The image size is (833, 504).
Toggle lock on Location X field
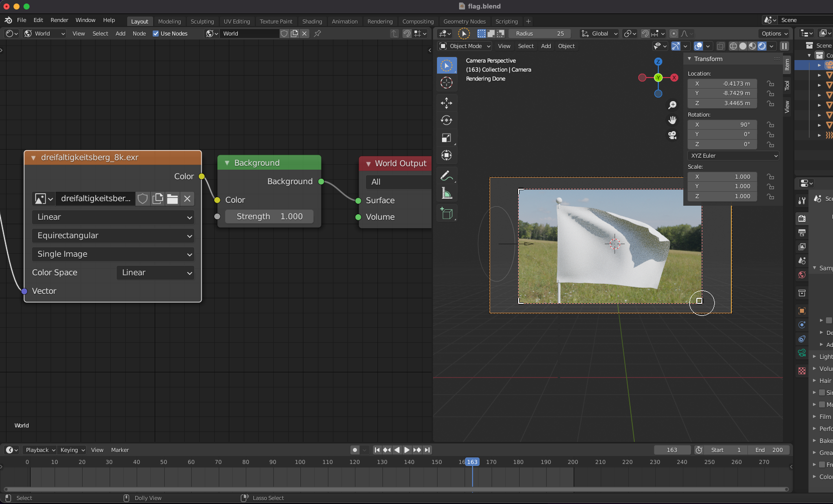click(770, 84)
